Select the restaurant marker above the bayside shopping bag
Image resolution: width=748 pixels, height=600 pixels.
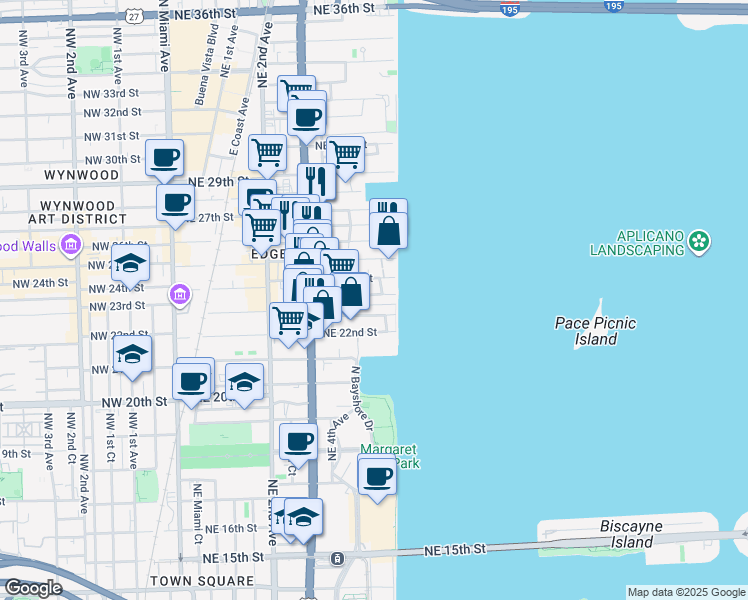pos(388,207)
